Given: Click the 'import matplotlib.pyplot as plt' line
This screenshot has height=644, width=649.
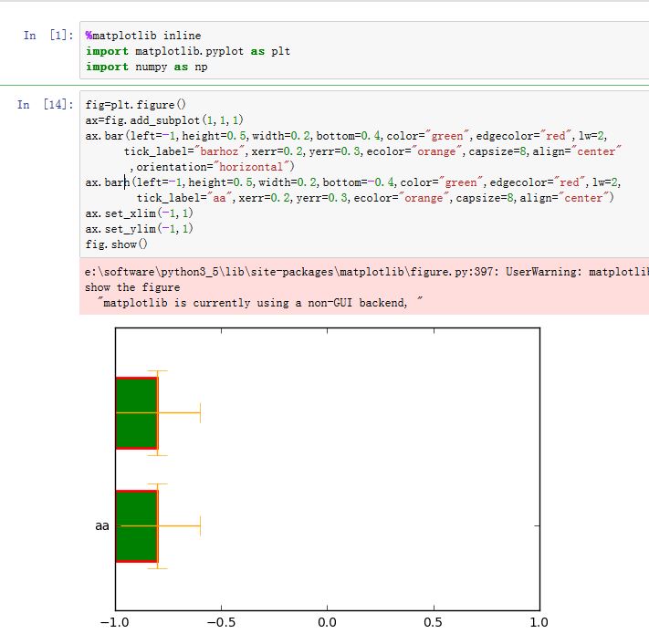Looking at the screenshot, I should [187, 51].
